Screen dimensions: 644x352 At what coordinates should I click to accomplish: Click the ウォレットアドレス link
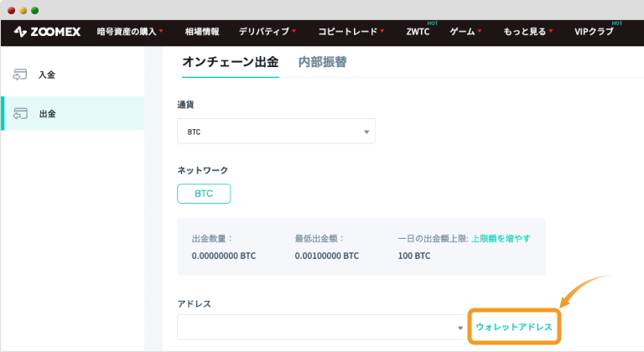pos(513,327)
